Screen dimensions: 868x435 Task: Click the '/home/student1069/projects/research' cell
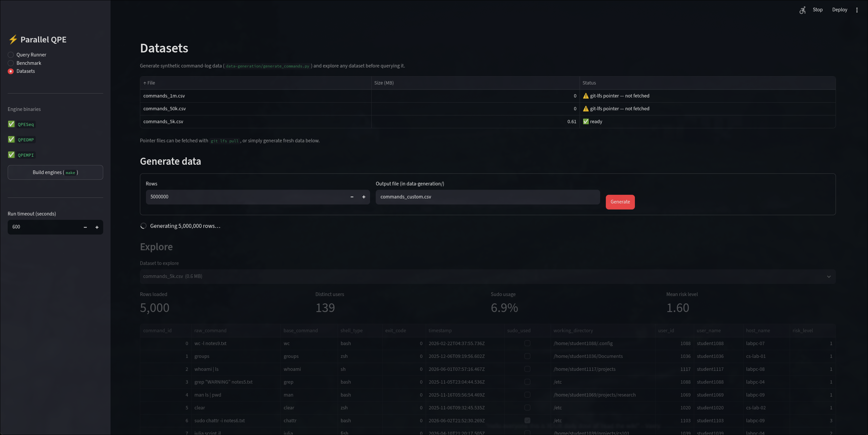(x=603, y=395)
